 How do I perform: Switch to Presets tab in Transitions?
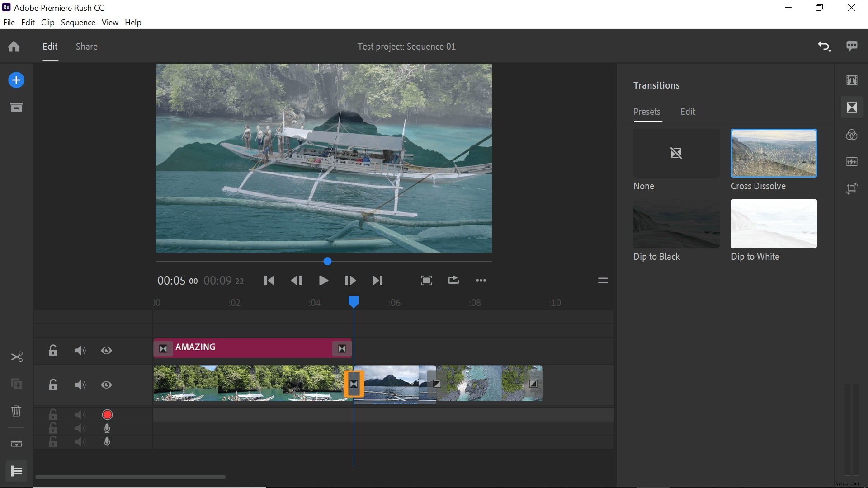[x=647, y=112]
